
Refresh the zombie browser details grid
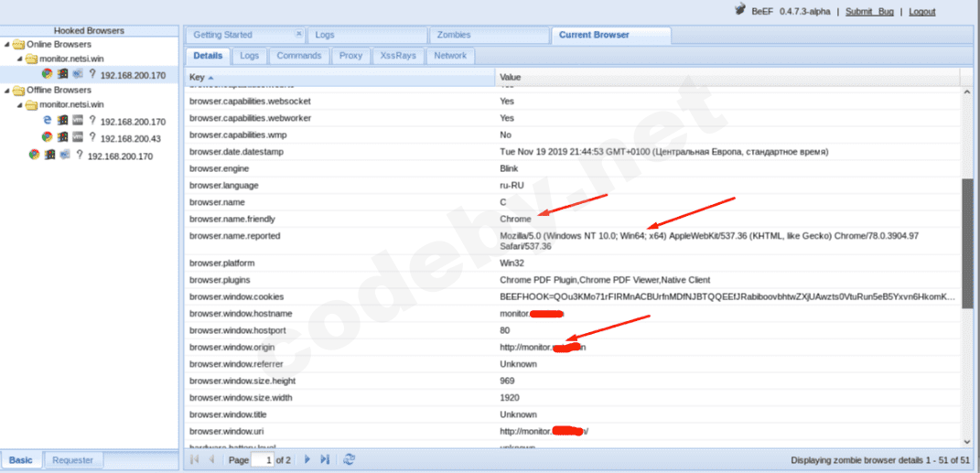coord(349,460)
